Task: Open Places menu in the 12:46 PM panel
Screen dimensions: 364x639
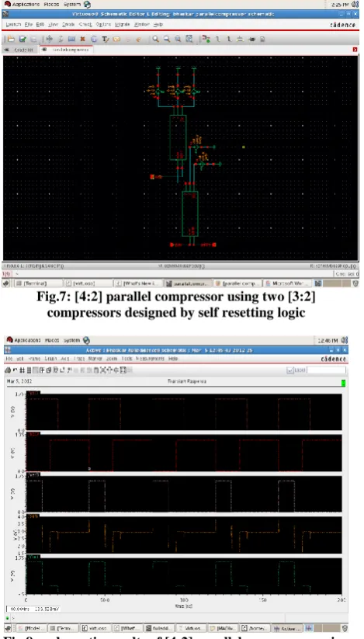Action: tap(52, 340)
